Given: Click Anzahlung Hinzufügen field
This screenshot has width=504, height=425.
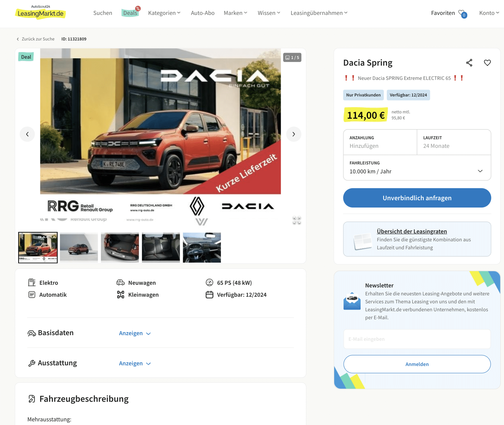Looking at the screenshot, I should (x=380, y=142).
